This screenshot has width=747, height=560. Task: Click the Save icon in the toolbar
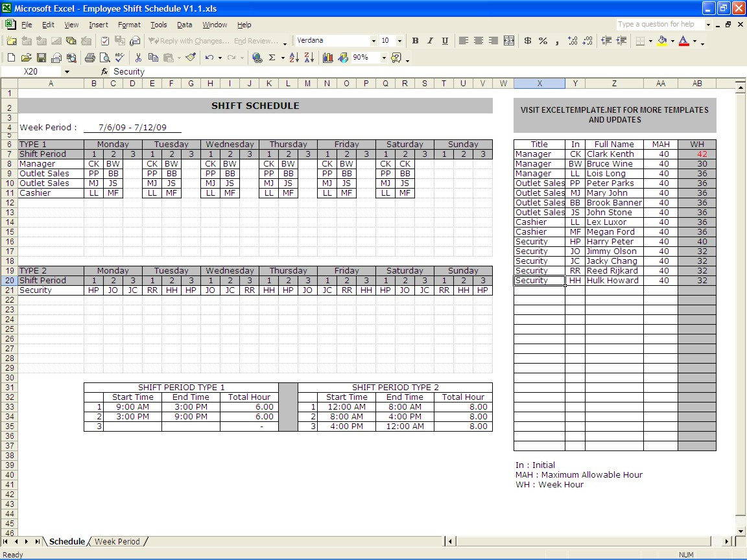(41, 58)
